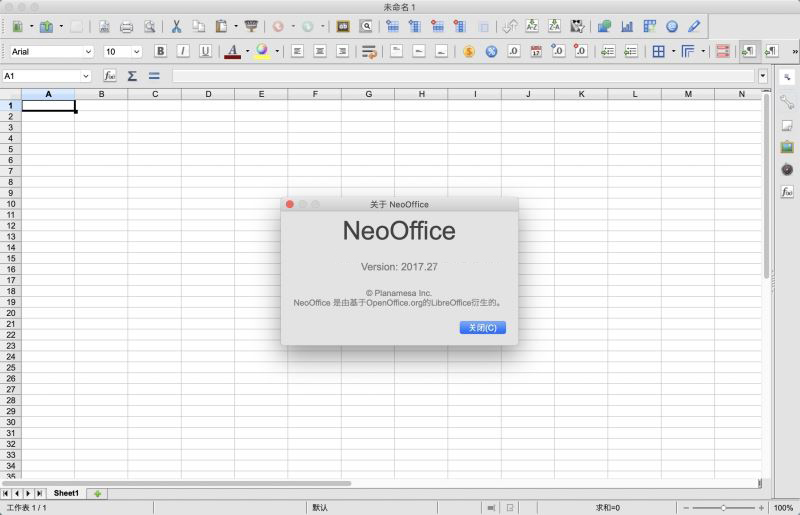Click the Sum sigma icon
800x515 pixels.
pos(132,76)
